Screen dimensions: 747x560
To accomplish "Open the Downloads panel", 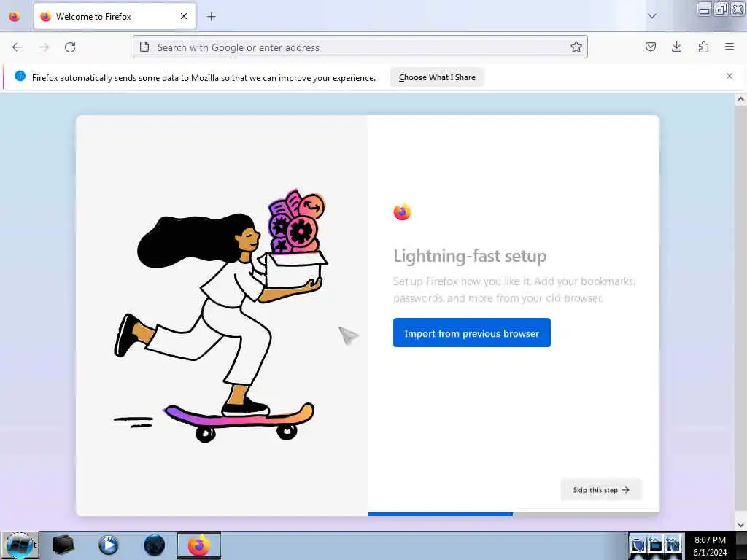I will (676, 47).
